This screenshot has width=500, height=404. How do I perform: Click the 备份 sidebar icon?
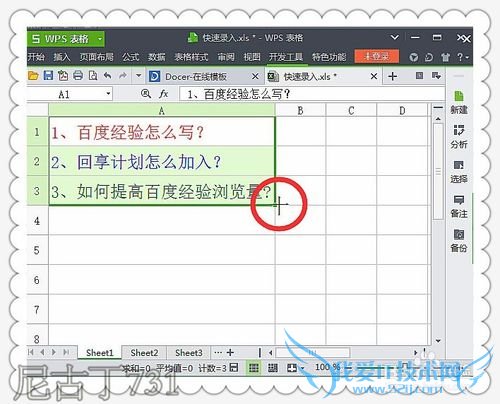(x=459, y=240)
